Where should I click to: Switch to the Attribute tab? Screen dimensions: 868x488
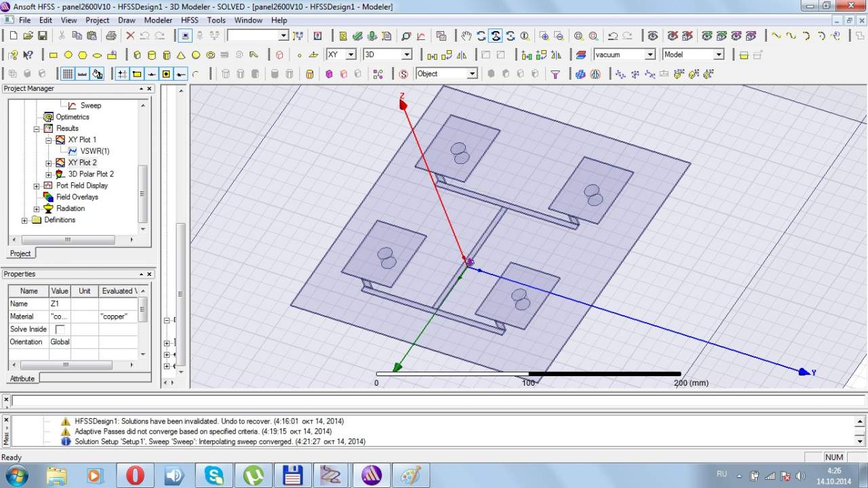(x=22, y=379)
